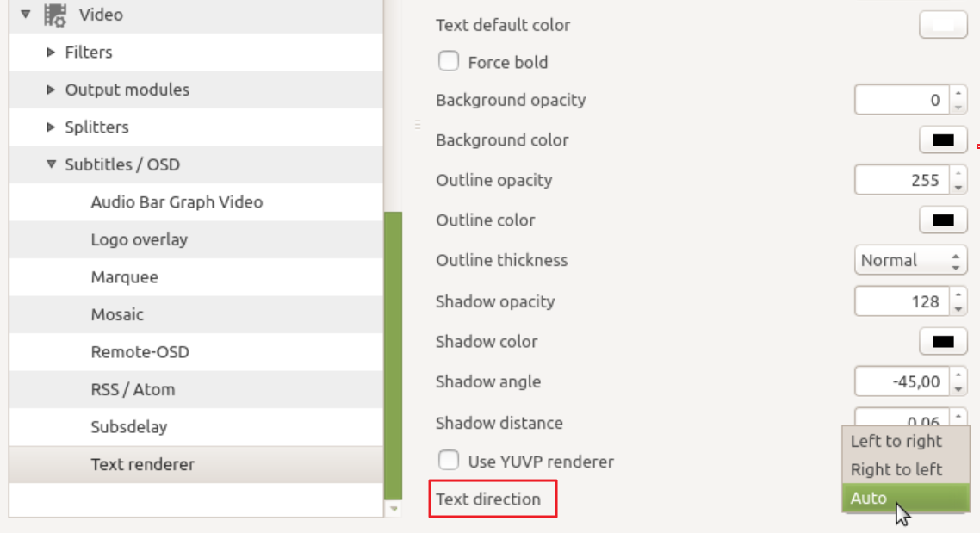The height and width of the screenshot is (533, 980).
Task: Open the Outline color picker
Action: tap(943, 220)
